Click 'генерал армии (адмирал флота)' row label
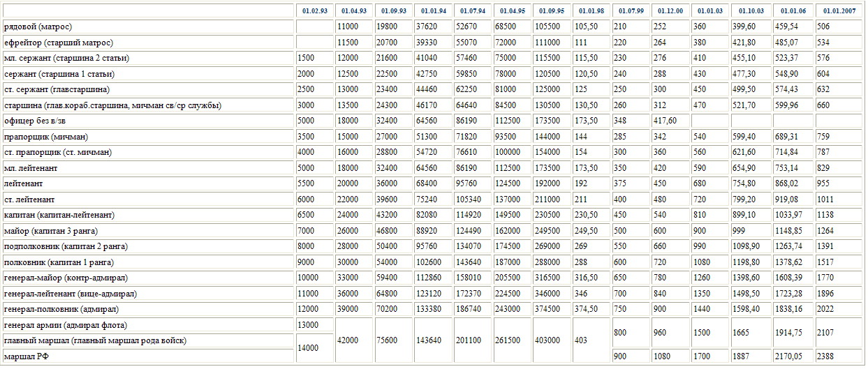868x369 pixels. tap(65, 325)
